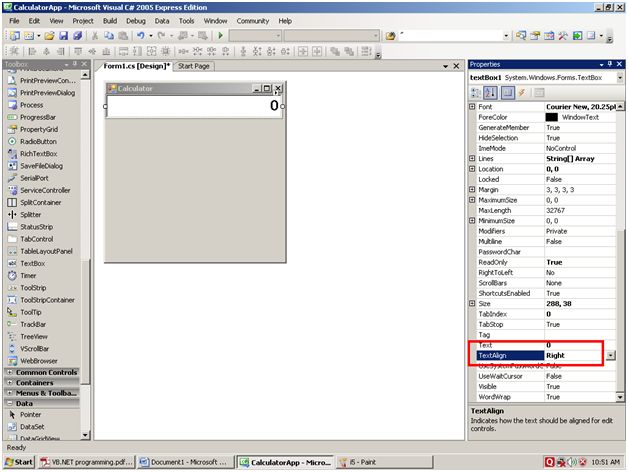628x472 pixels.
Task: Click the CalculatorApp taskbar button
Action: tap(285, 462)
